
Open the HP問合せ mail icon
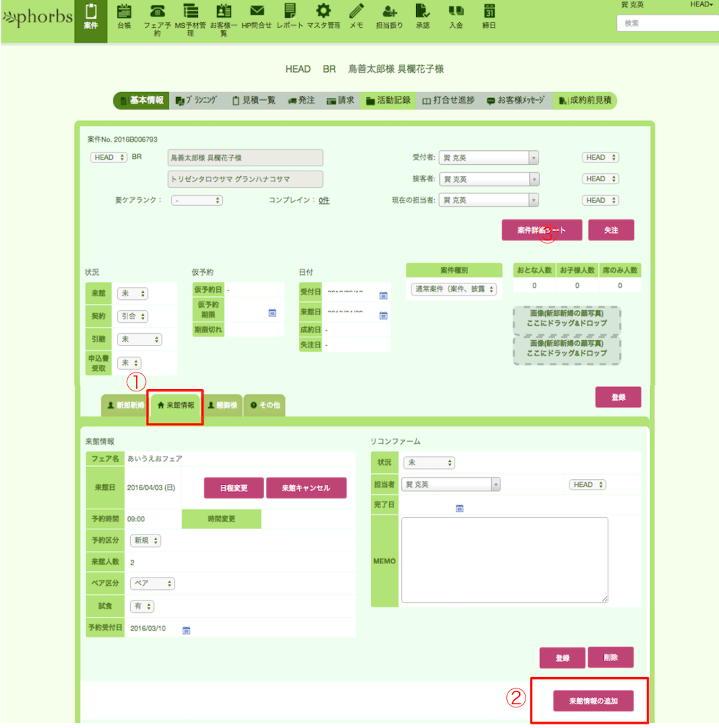point(257,17)
